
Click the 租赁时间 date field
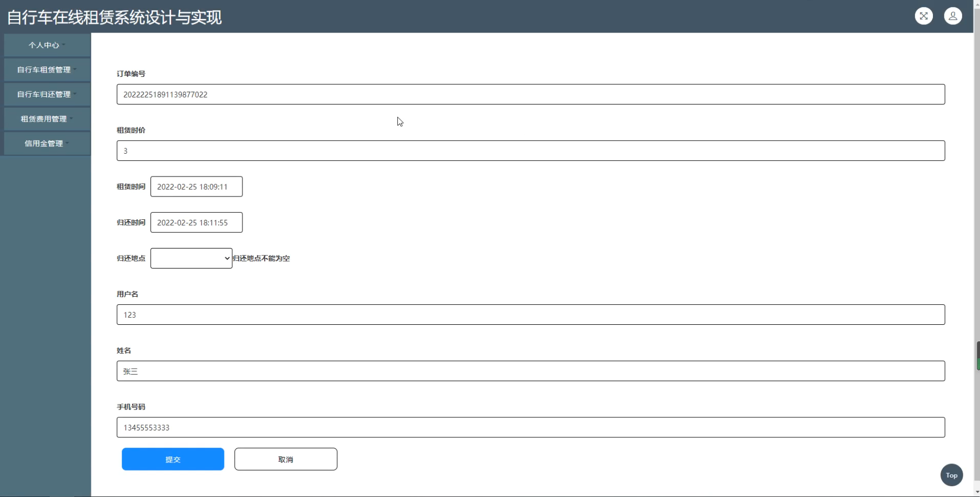click(196, 186)
